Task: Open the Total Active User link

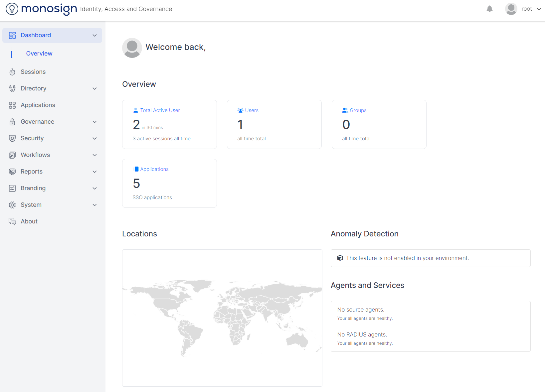Action: pos(160,110)
